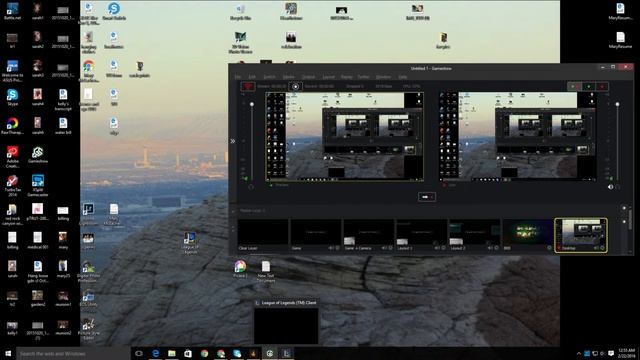
Task: Open the New Text Document desktop file
Action: tap(266, 271)
